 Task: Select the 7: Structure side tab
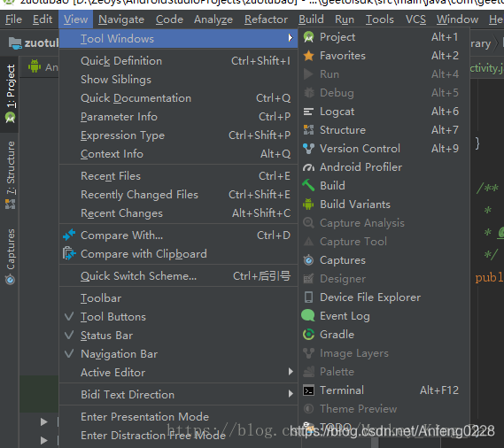click(10, 175)
